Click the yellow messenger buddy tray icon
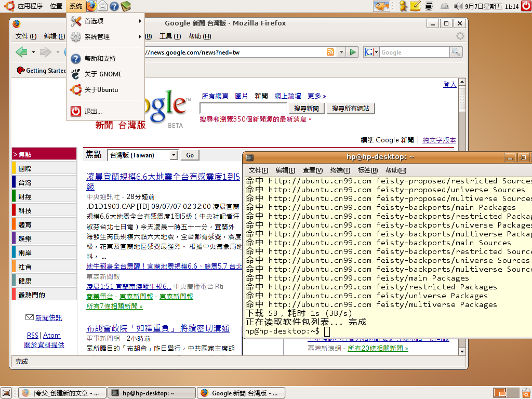 [x=403, y=6]
